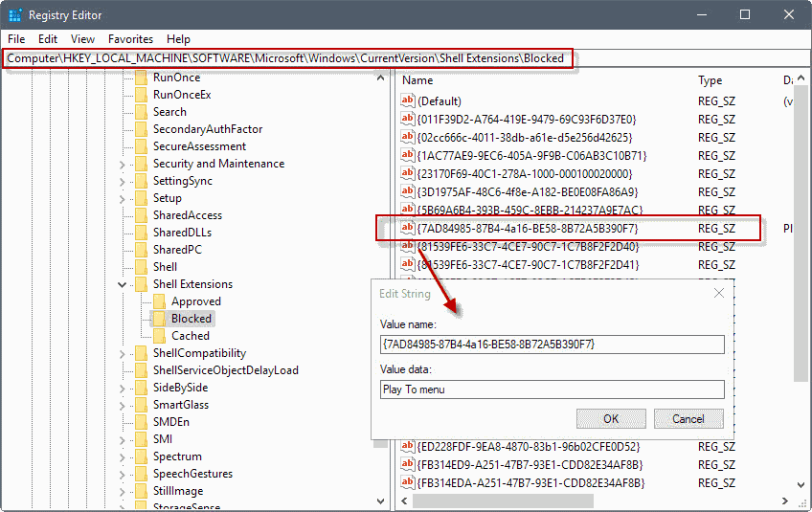Click the icon beside {ED228FDF-9EA8-4870-83b1-96b02CFE0D52}
Screen dimensions: 812x512
(x=408, y=446)
